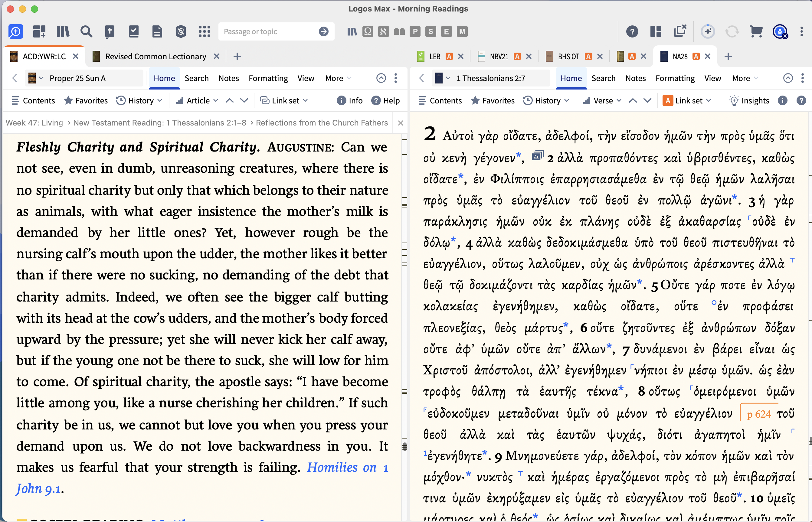812x522 pixels.
Task: Toggle the orange A link set badge on the LEB tab
Action: 449,57
